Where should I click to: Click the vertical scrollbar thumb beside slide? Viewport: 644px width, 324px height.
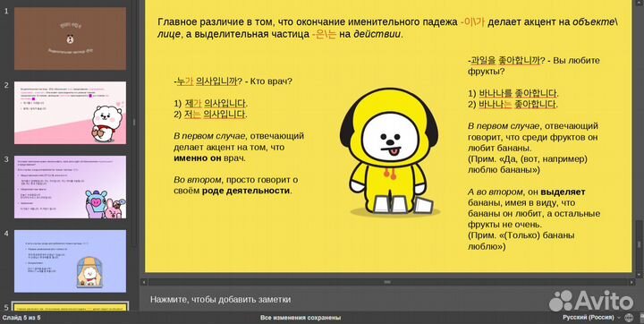(640, 244)
